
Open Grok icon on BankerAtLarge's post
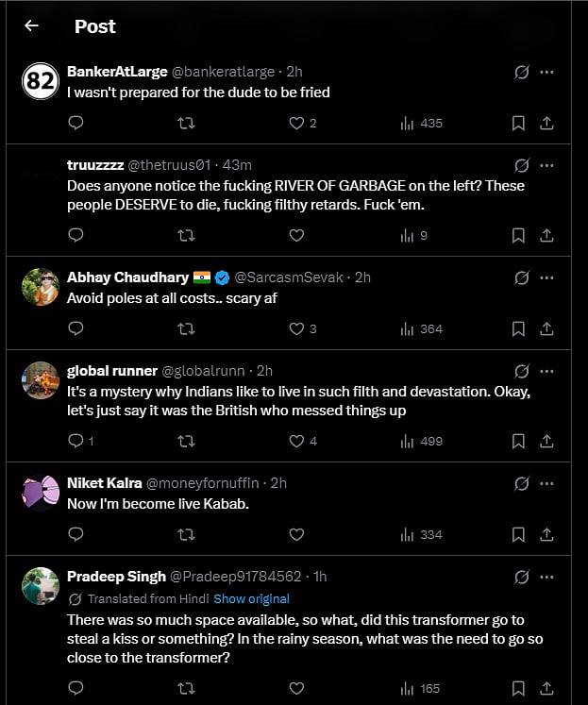click(520, 72)
